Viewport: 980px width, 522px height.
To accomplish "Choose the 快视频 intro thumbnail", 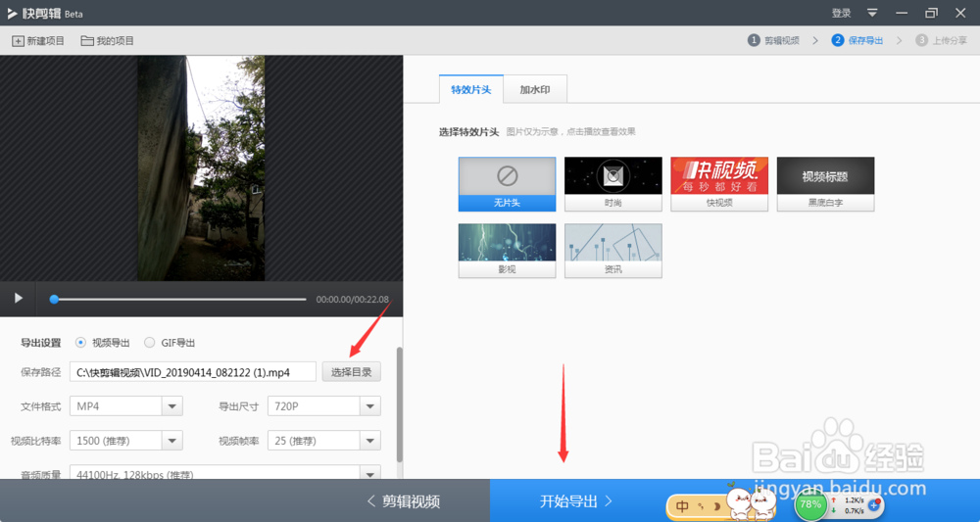I will tap(719, 184).
